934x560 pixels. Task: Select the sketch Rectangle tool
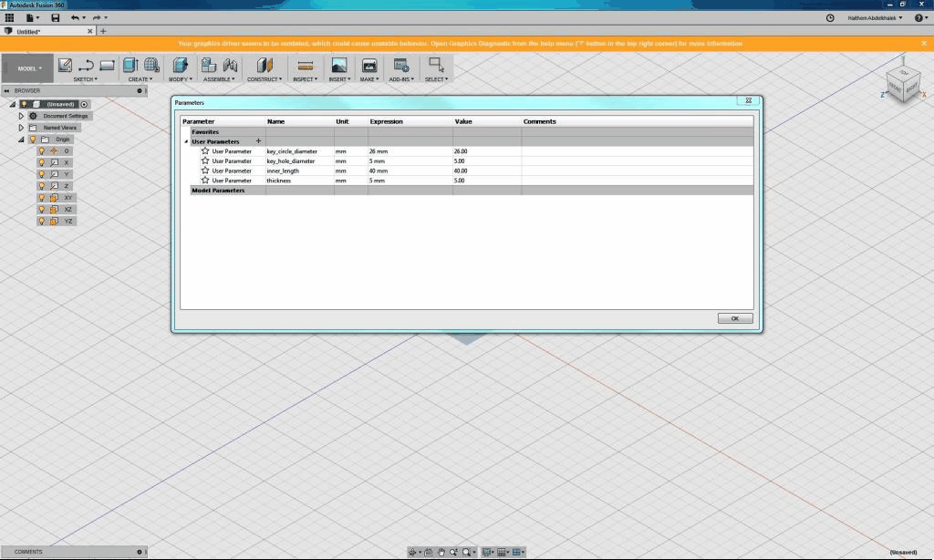(108, 66)
